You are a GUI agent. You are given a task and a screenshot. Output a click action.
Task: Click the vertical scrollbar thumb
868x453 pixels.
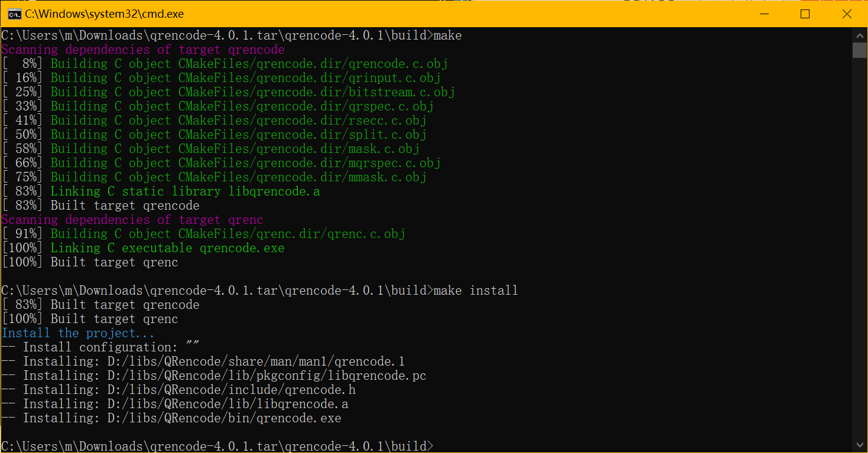pos(860,50)
